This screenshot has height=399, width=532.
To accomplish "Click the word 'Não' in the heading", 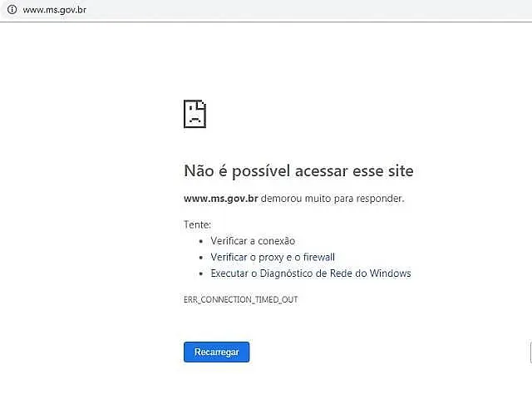I will (199, 170).
